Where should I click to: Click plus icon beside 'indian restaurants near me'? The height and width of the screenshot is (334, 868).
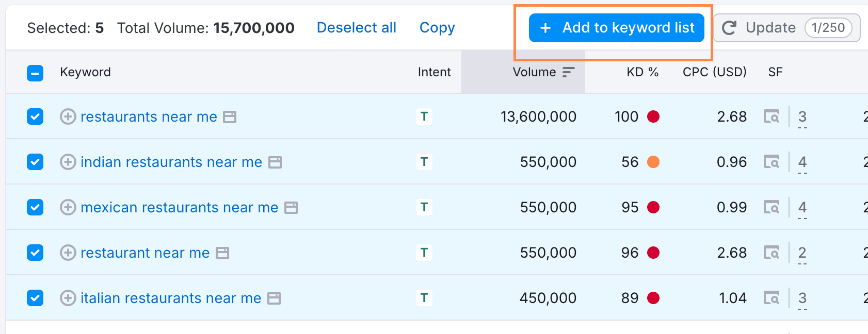68,162
